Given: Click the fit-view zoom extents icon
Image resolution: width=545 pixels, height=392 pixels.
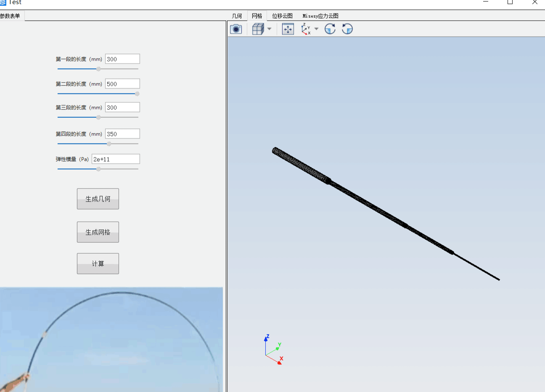Looking at the screenshot, I should pos(288,29).
